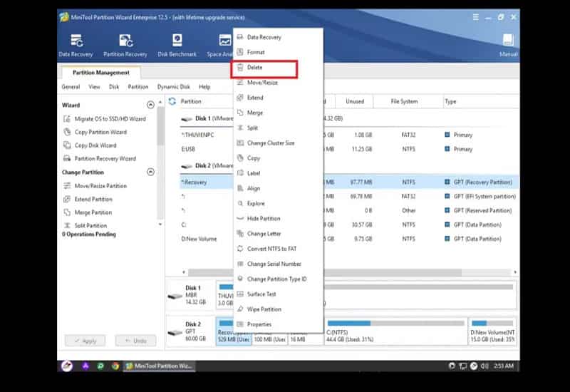Select Copy in the context menu
570x392 pixels.
pos(278,158)
